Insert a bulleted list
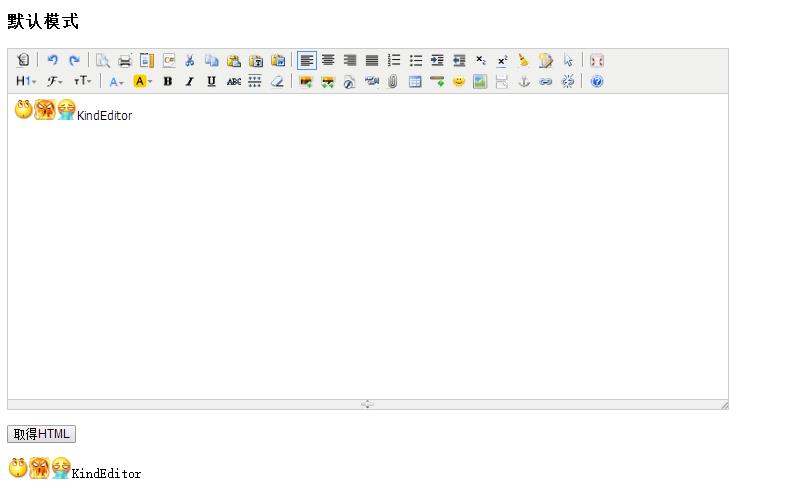804x498 pixels. [416, 60]
